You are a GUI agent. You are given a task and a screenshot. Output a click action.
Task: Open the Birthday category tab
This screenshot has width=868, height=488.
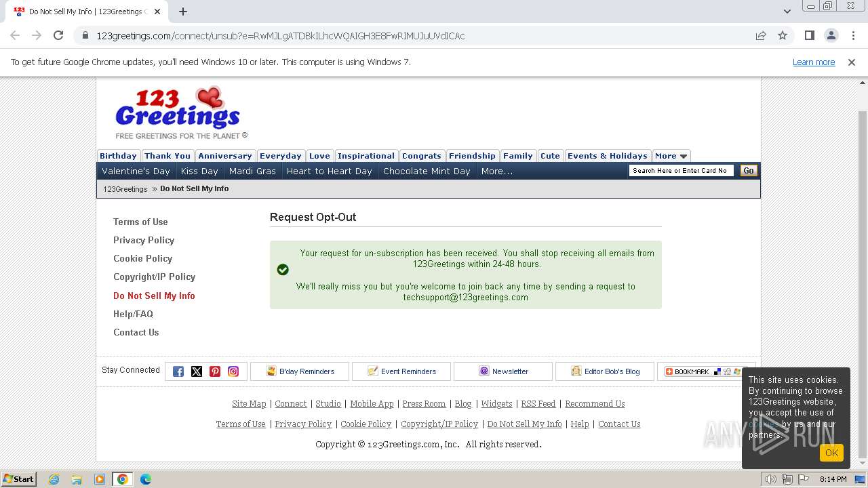(x=119, y=156)
